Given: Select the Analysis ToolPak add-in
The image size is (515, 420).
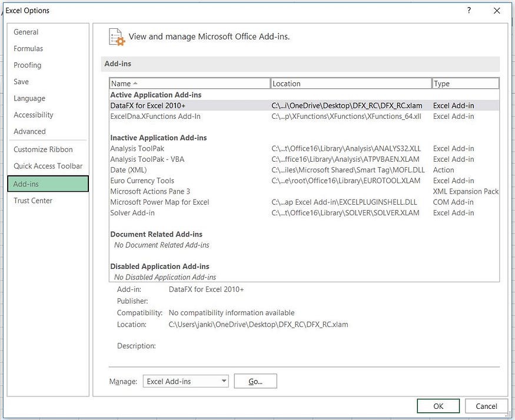Looking at the screenshot, I should point(304,148).
